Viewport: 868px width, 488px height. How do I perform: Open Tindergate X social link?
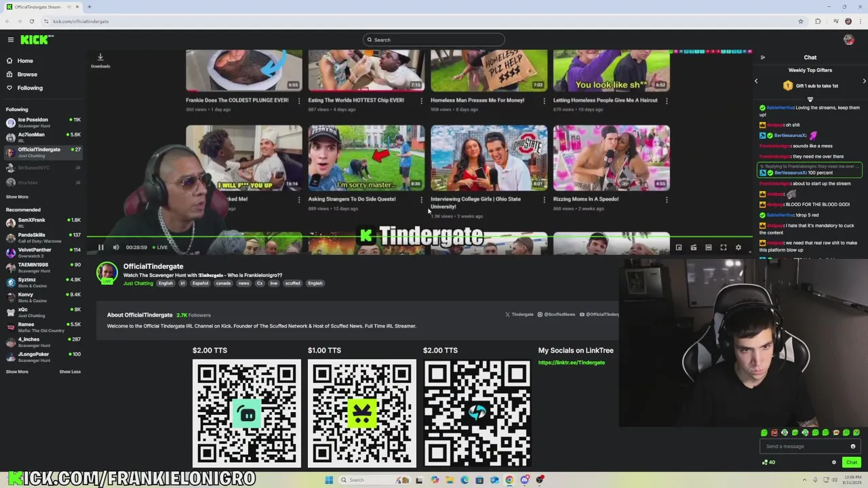pyautogui.click(x=519, y=314)
